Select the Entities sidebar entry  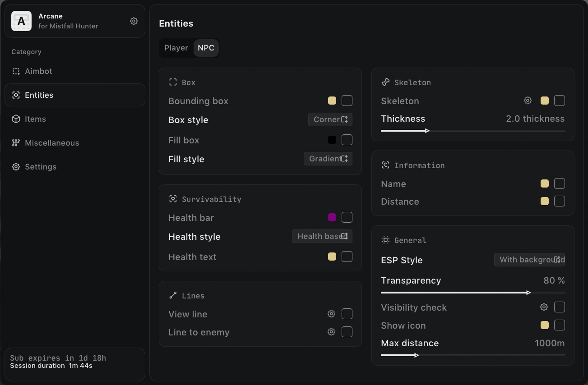(x=75, y=95)
